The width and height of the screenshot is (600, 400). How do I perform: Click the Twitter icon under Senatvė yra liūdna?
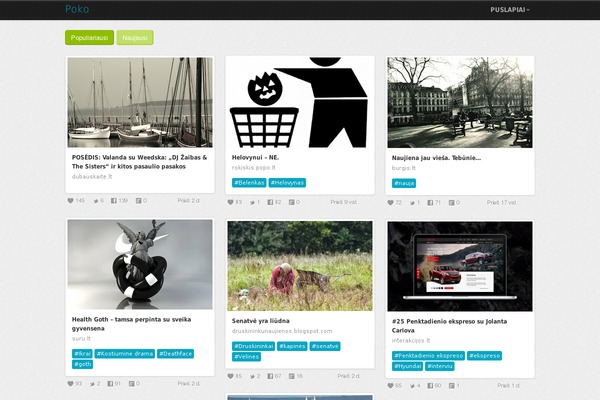[253, 377]
